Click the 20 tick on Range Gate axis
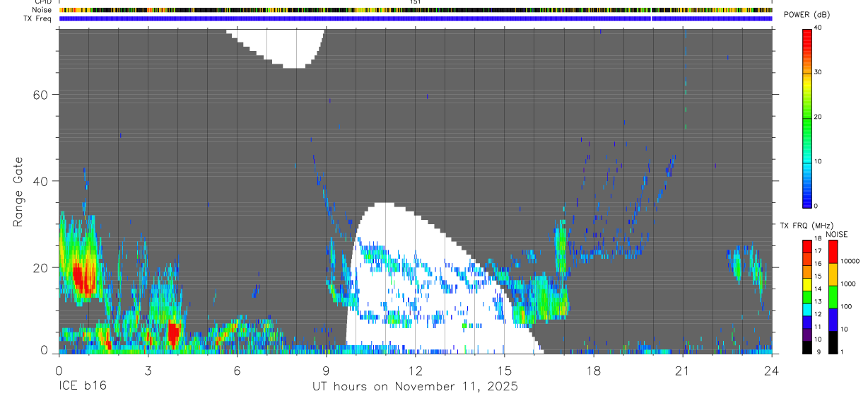The image size is (868, 401). coord(41,267)
